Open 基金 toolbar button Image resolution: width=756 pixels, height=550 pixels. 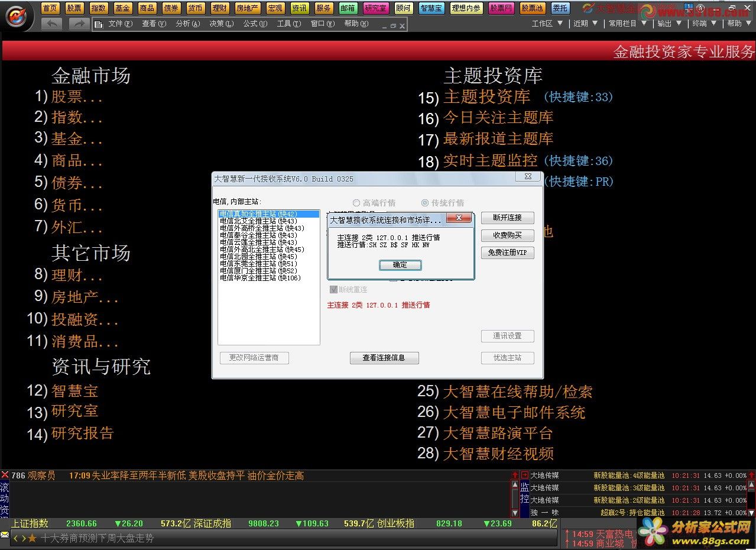[x=122, y=8]
